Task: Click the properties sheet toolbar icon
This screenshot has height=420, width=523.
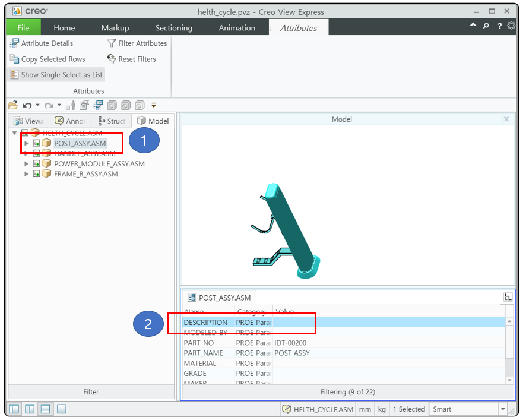Action: point(84,106)
